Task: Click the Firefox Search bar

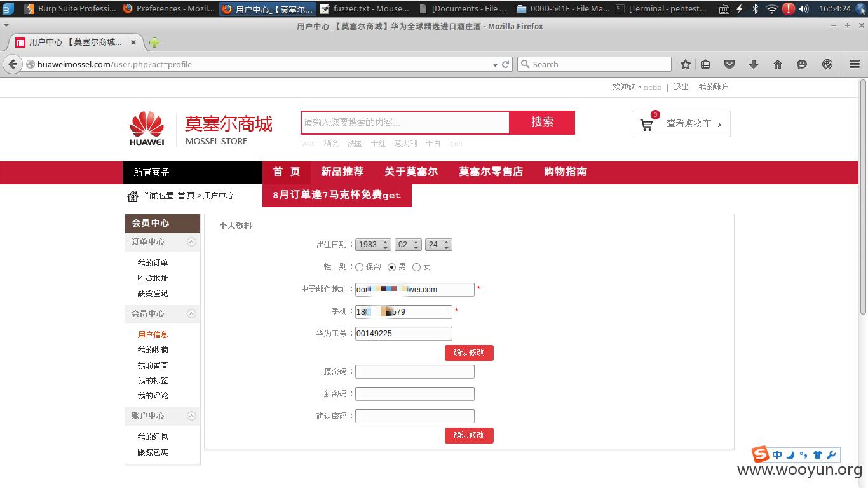Action: coord(595,64)
